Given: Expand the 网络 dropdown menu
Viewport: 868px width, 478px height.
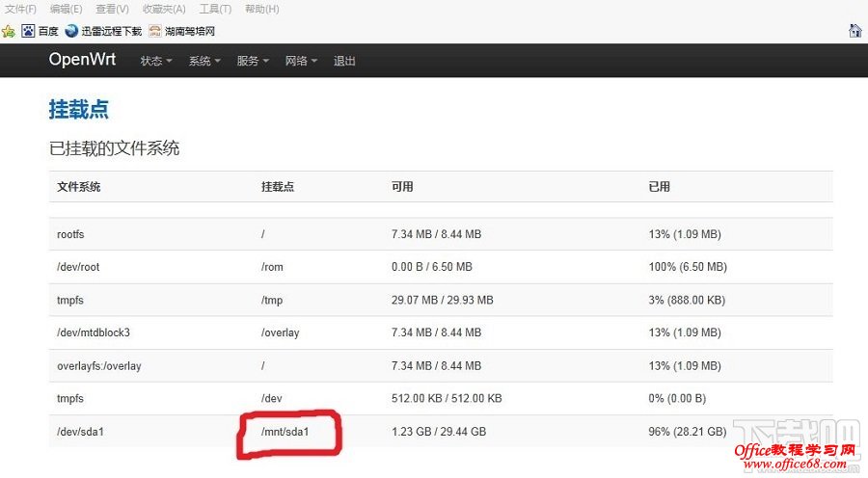Looking at the screenshot, I should (301, 61).
